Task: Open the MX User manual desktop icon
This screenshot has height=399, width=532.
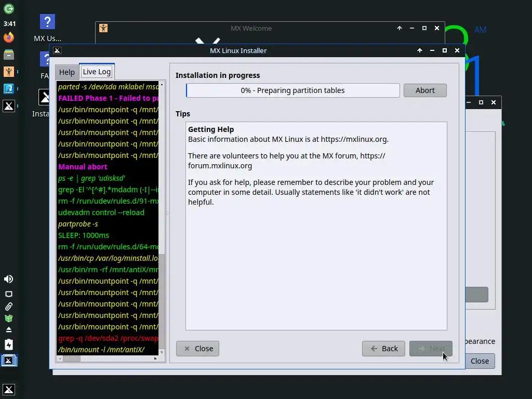Action: [x=47, y=28]
